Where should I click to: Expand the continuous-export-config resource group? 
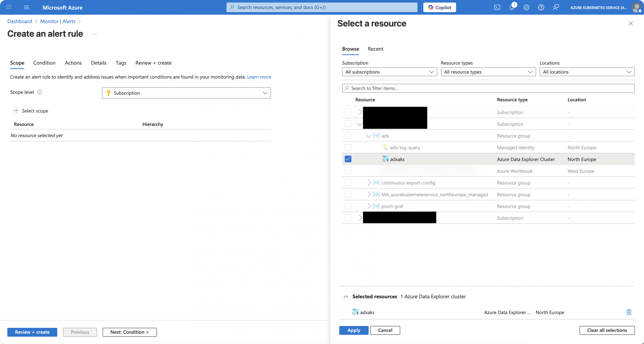coord(369,183)
